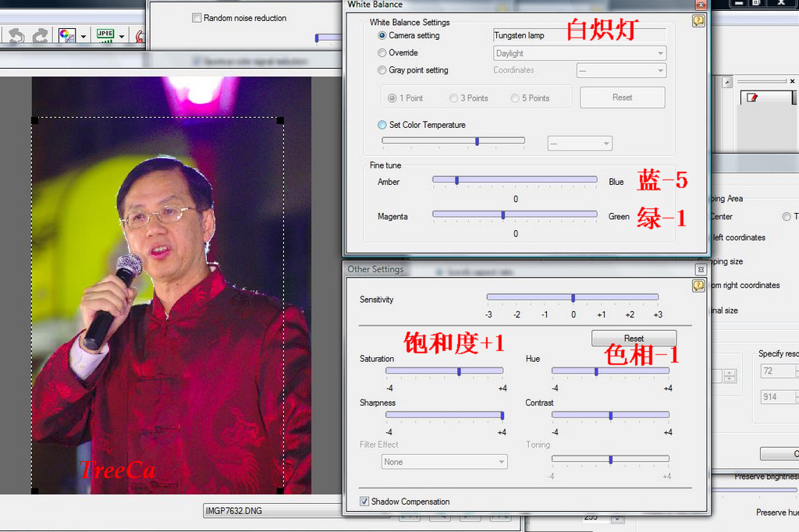The height and width of the screenshot is (532, 799).
Task: Open the Daylight override dropdown
Action: click(580, 54)
